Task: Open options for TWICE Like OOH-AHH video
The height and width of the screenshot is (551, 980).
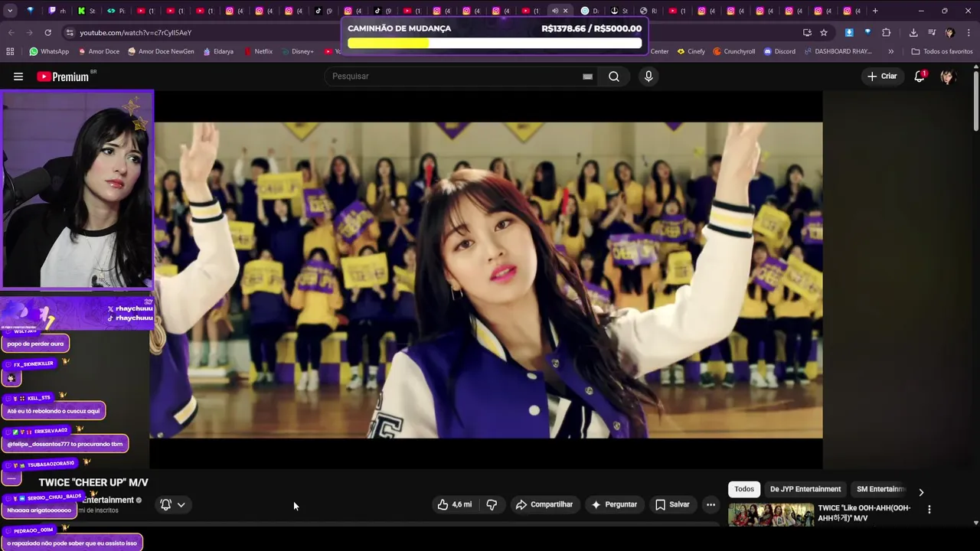Action: click(929, 510)
